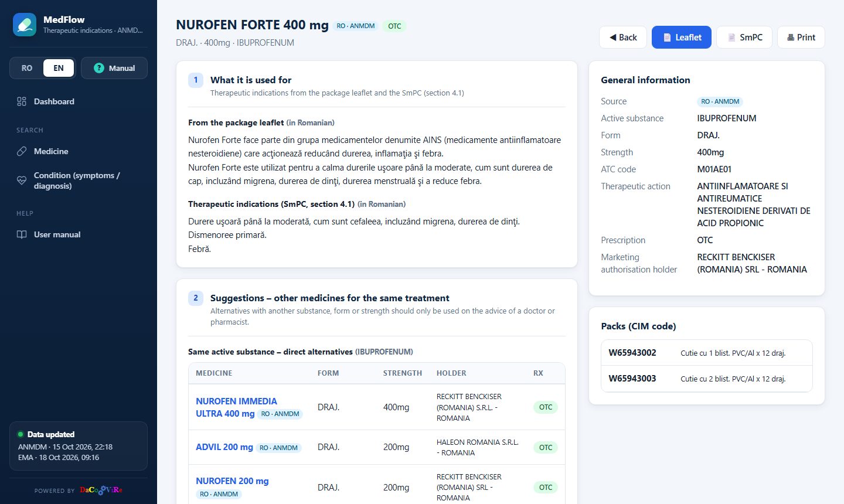This screenshot has width=844, height=504.
Task: Click the heart icon beside Condition
Action: (22, 181)
